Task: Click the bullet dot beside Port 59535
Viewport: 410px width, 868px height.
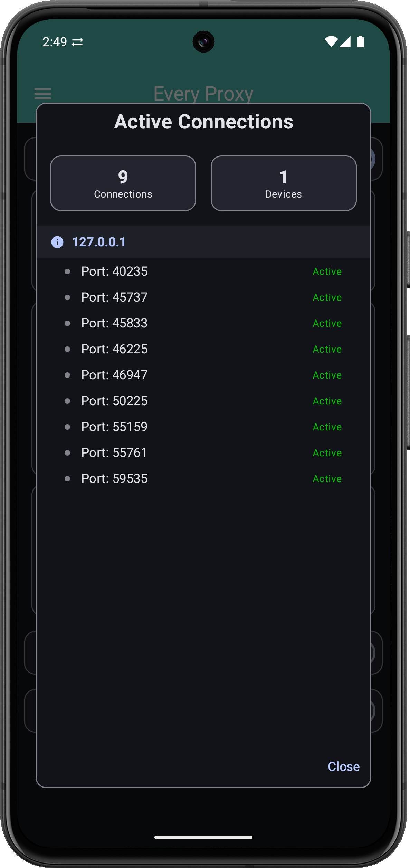Action: tap(67, 479)
